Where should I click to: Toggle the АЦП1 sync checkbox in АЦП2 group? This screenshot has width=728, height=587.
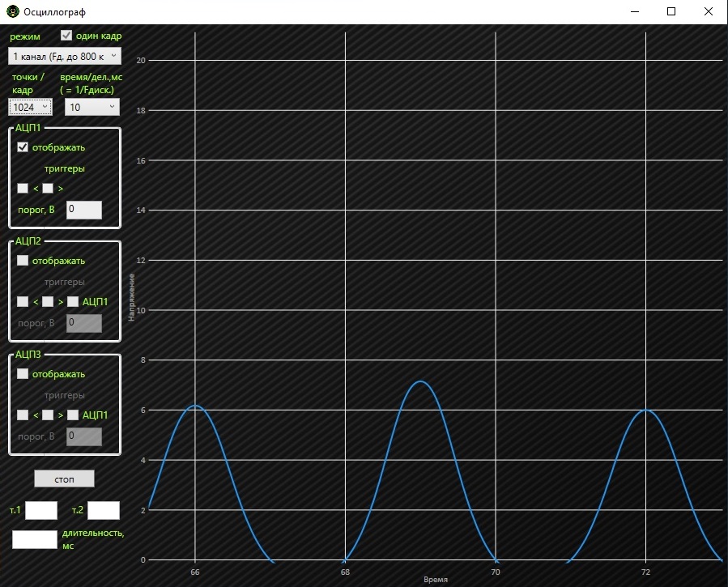pyautogui.click(x=73, y=302)
